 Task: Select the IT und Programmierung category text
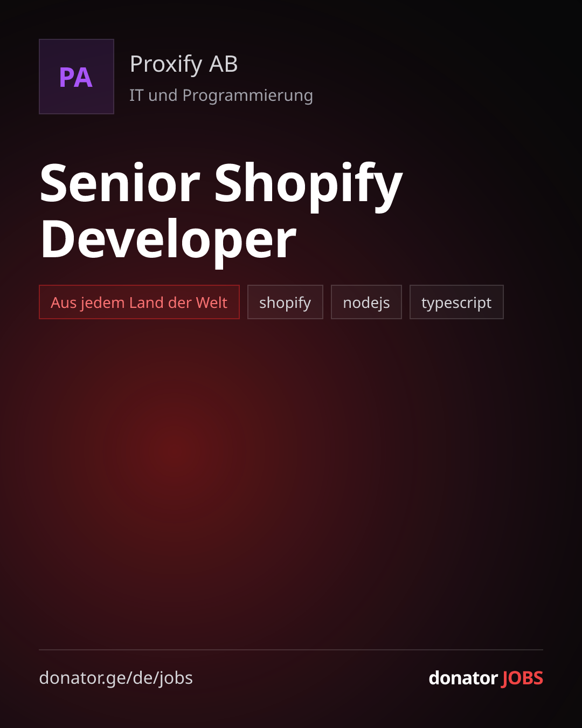pyautogui.click(x=221, y=95)
